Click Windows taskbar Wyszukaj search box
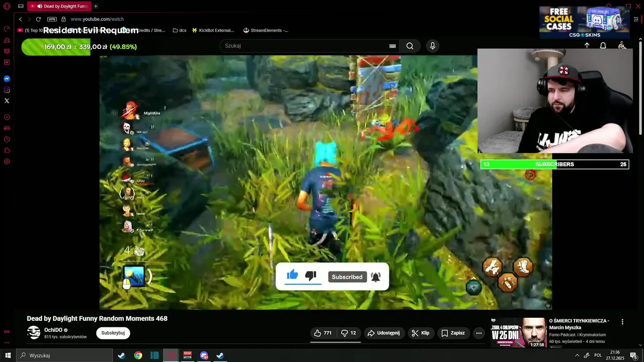The image size is (644, 362). pyautogui.click(x=64, y=355)
